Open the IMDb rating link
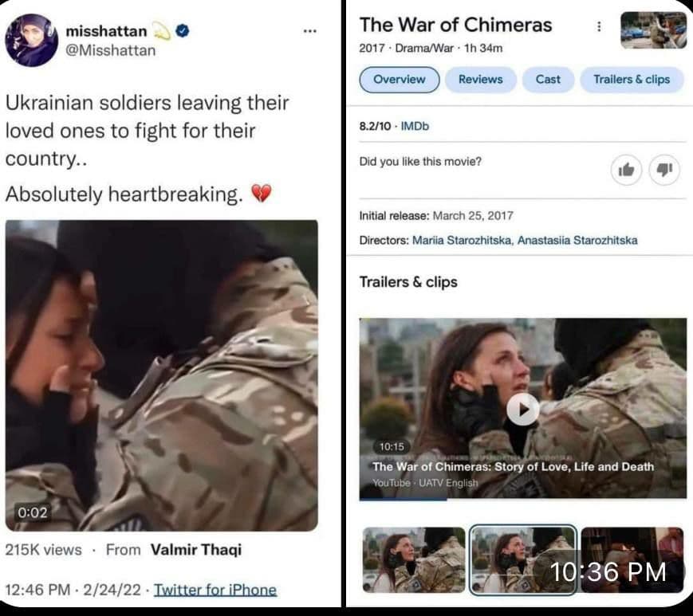This screenshot has height=616, width=693. 415,126
